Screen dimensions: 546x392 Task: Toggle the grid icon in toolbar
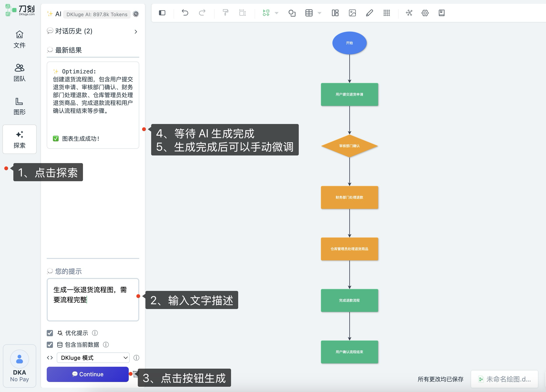386,13
